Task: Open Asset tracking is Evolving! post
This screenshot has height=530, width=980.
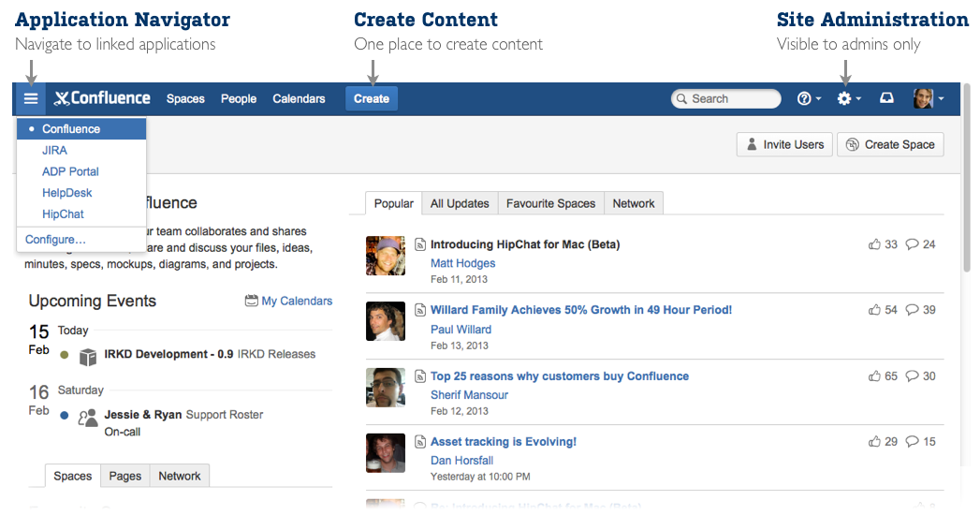Action: (x=504, y=442)
